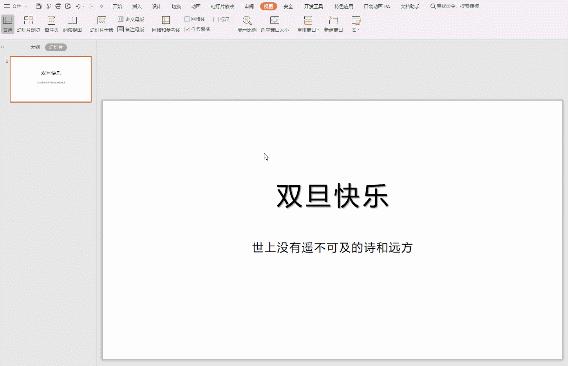Click the Save icon in quick access toolbar
Image resolution: width=568 pixels, height=366 pixels.
pos(38,6)
